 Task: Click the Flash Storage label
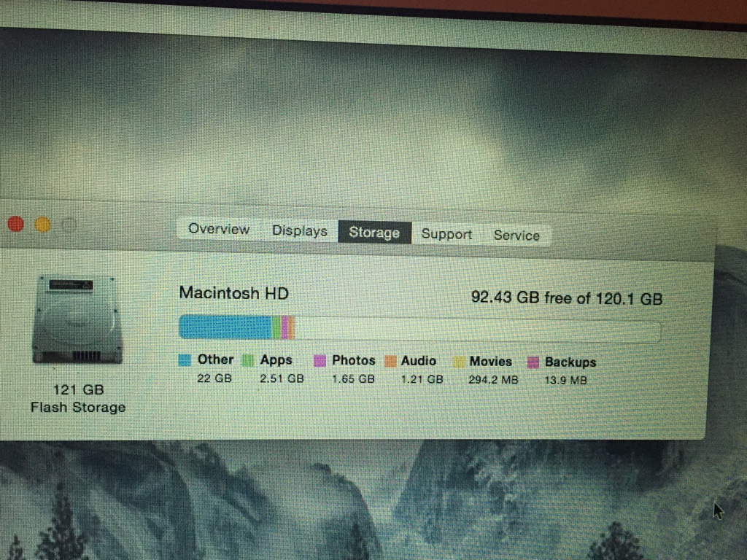coord(78,408)
